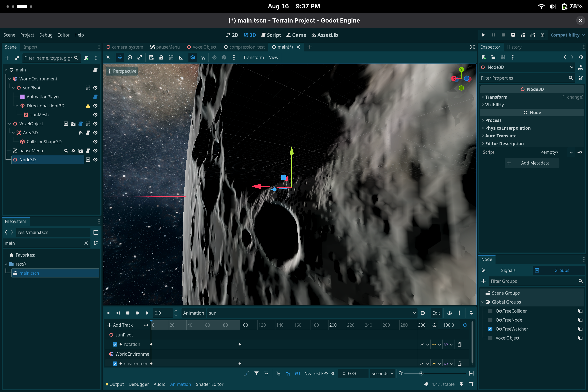Click the lock selected node icon
Image resolution: width=588 pixels, height=392 pixels.
point(161,58)
